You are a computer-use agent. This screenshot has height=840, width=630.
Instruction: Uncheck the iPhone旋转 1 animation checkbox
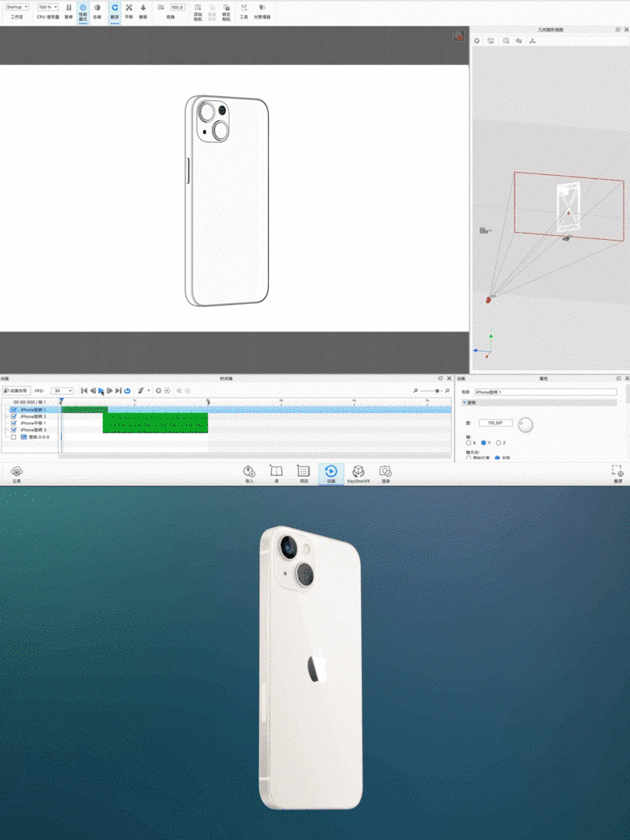coord(14,410)
